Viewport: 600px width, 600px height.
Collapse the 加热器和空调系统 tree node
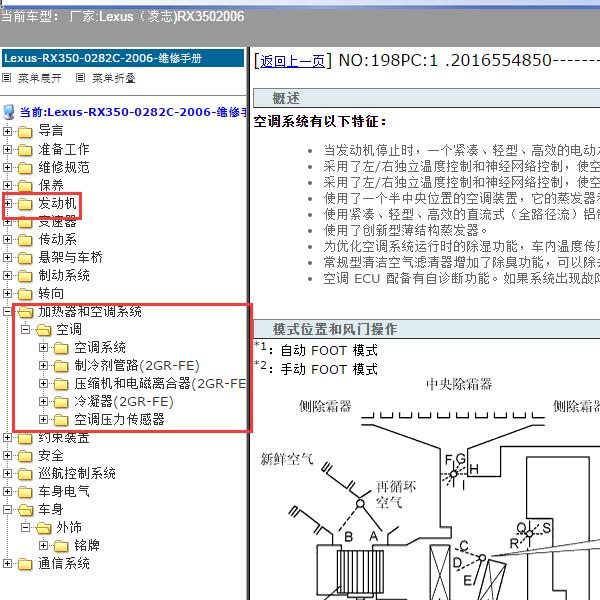7,311
